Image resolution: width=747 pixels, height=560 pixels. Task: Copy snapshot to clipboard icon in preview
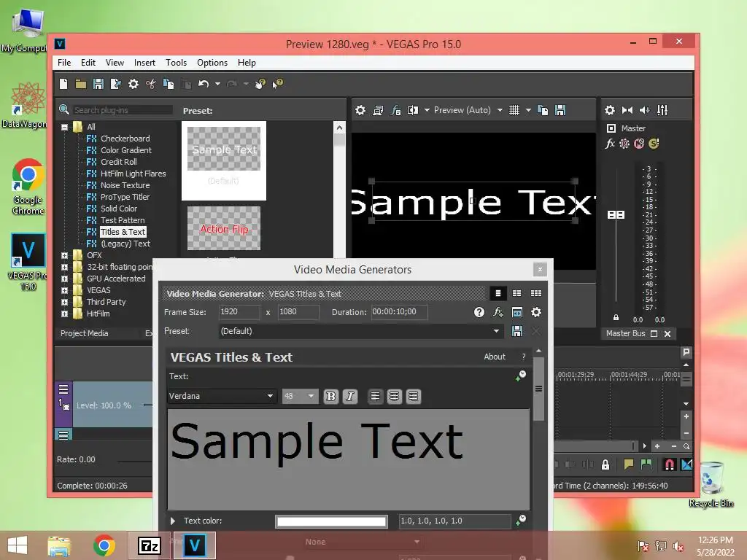[x=543, y=111]
